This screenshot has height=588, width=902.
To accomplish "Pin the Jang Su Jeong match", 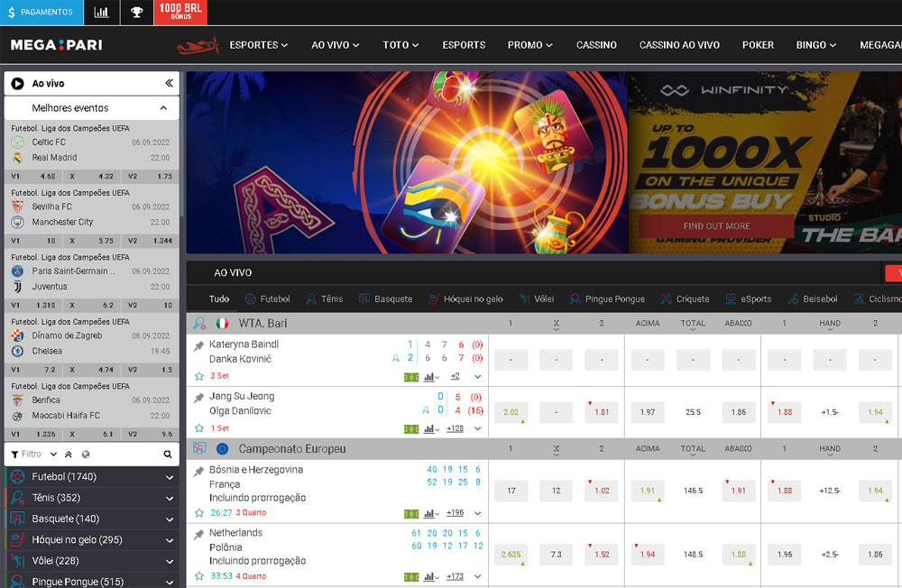I will pyautogui.click(x=199, y=398).
